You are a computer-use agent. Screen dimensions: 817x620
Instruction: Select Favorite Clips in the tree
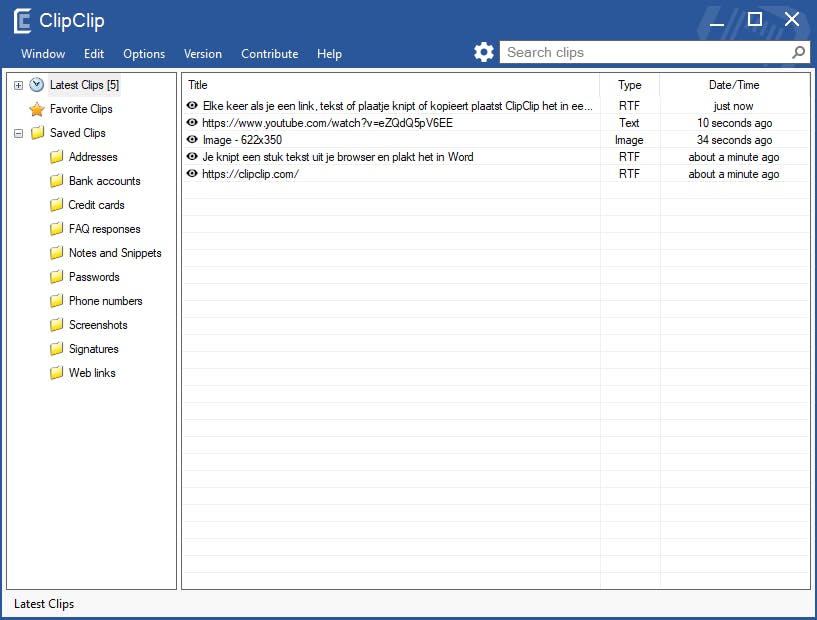tap(81, 109)
